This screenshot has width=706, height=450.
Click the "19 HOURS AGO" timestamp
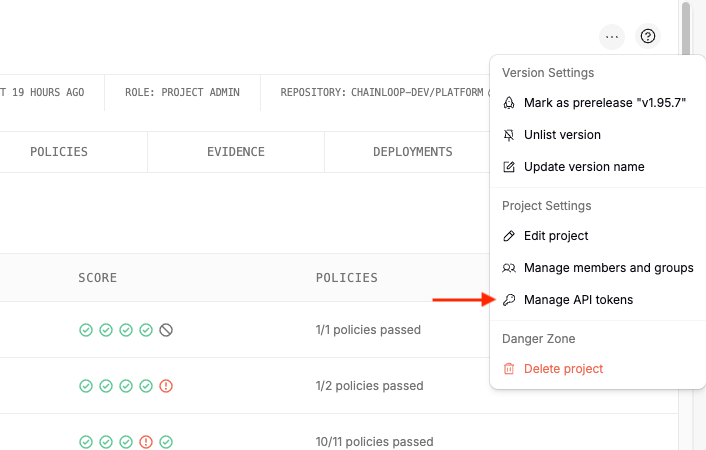48,92
